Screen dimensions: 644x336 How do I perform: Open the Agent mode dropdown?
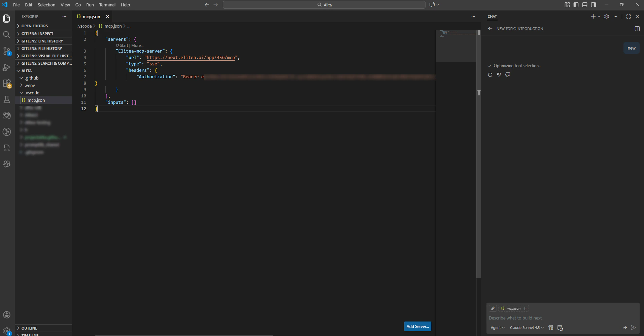(497, 327)
